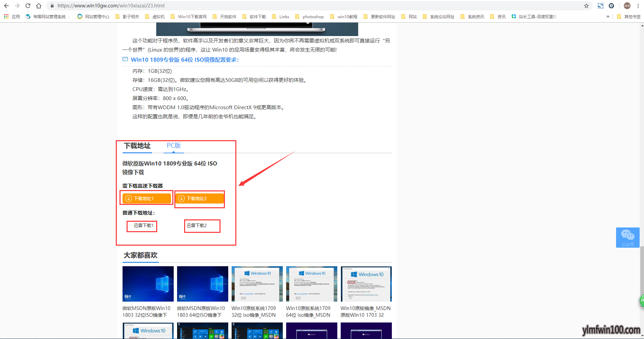
Task: Open the Win10下载官网 bookmark folder
Action: click(189, 17)
